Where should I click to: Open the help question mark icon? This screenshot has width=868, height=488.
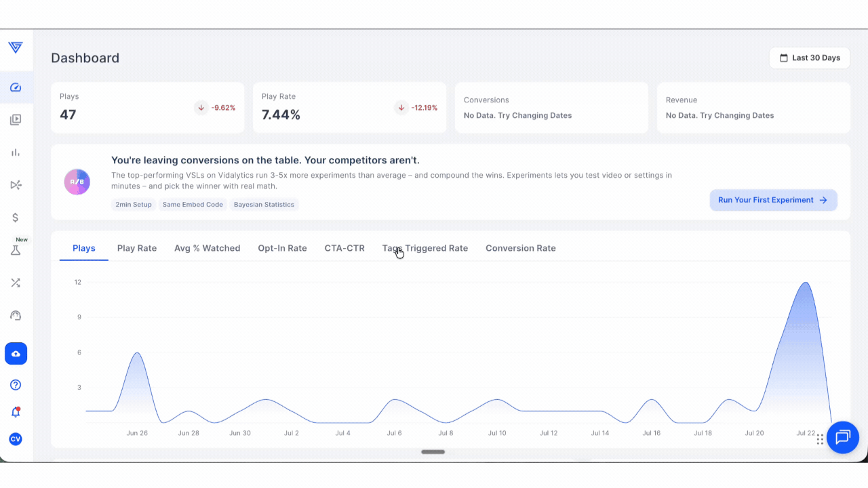pyautogui.click(x=16, y=385)
